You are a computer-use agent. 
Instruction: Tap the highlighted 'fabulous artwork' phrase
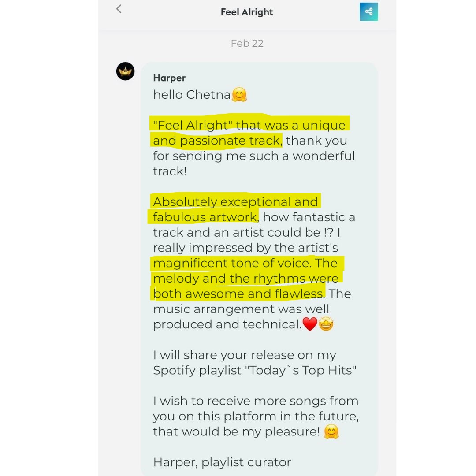click(205, 217)
